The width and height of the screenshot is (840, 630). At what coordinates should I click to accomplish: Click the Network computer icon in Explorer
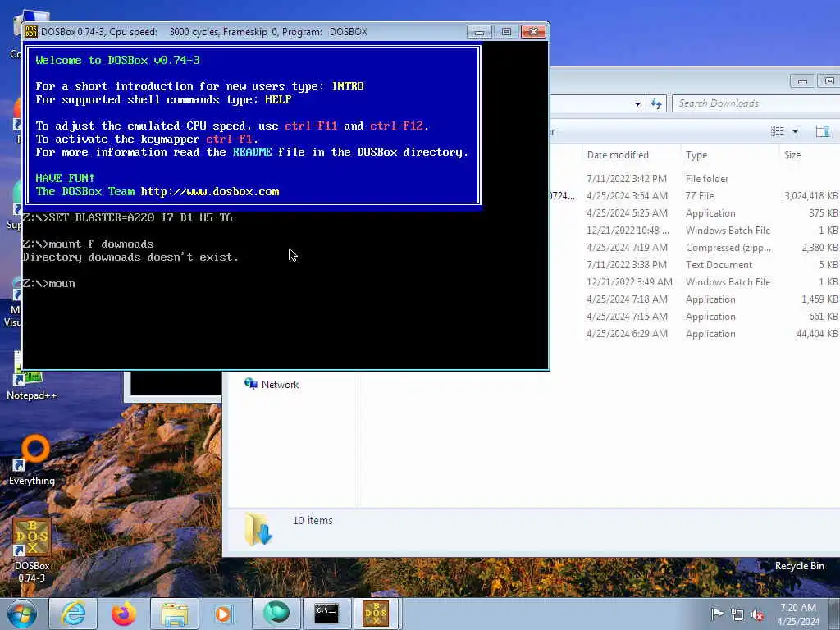(x=250, y=384)
